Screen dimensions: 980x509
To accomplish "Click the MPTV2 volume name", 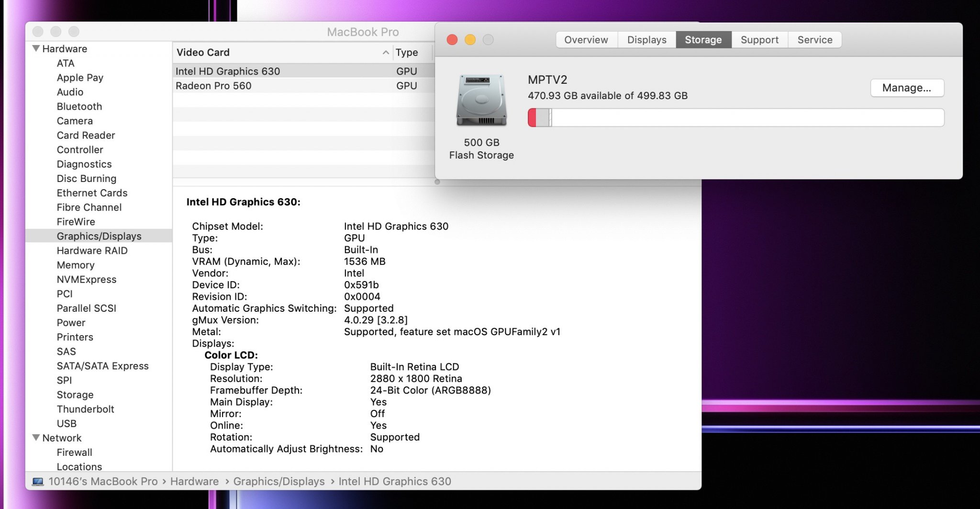I will (547, 79).
